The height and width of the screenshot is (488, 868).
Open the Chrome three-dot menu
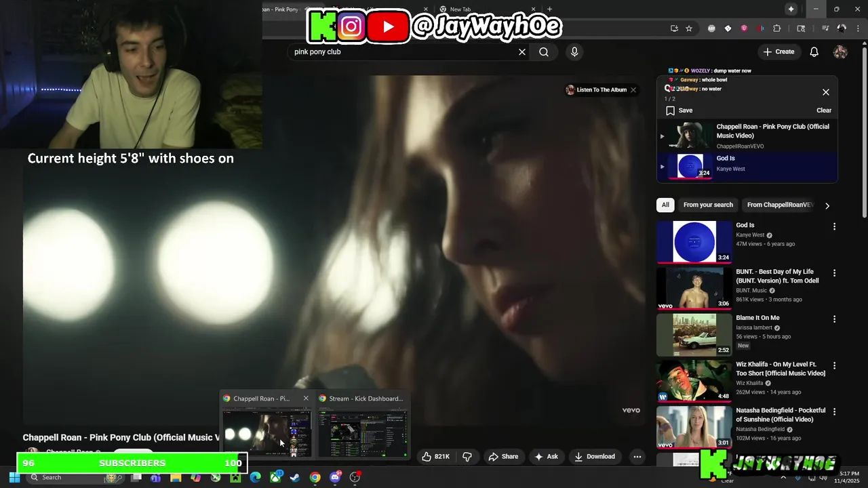(856, 28)
